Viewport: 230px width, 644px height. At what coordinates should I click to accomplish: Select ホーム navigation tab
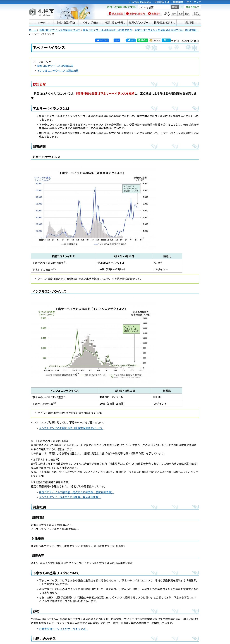click(42, 23)
